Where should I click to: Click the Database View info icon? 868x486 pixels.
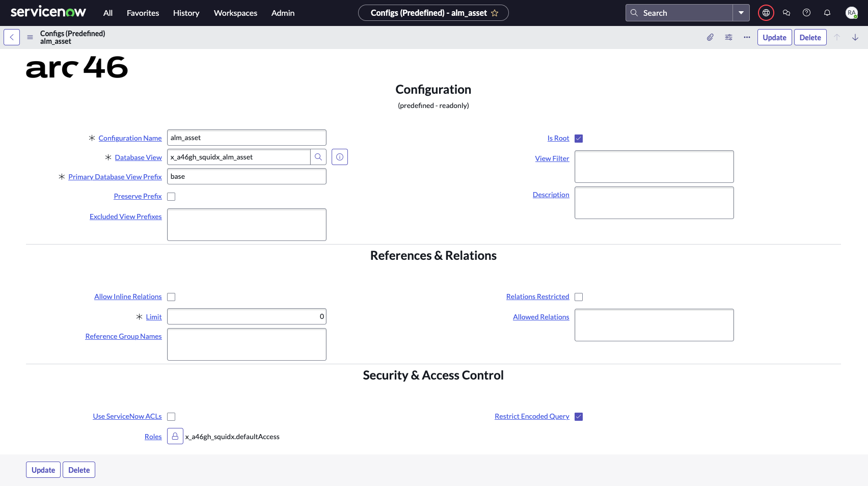(x=340, y=157)
